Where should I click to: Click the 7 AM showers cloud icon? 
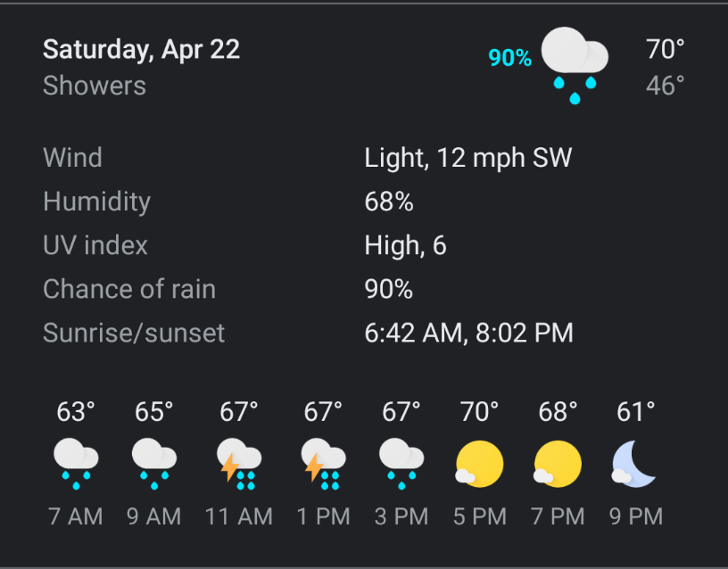pyautogui.click(x=76, y=464)
